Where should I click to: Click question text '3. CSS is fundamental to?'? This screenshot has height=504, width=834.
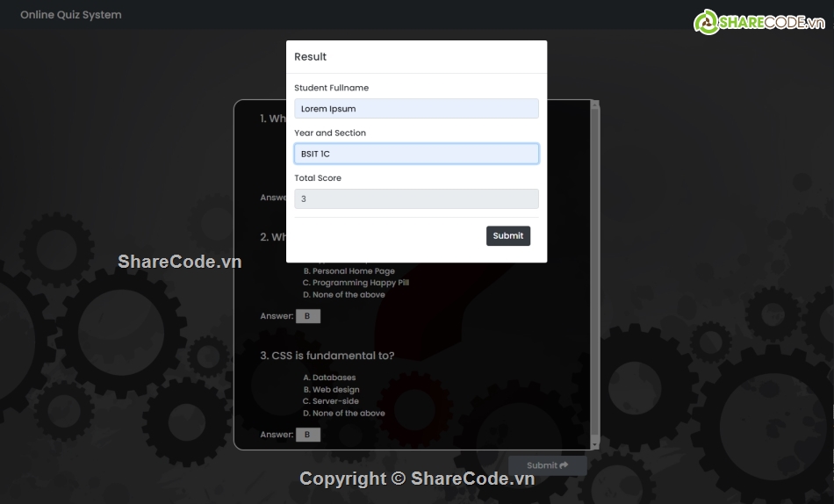[327, 356]
